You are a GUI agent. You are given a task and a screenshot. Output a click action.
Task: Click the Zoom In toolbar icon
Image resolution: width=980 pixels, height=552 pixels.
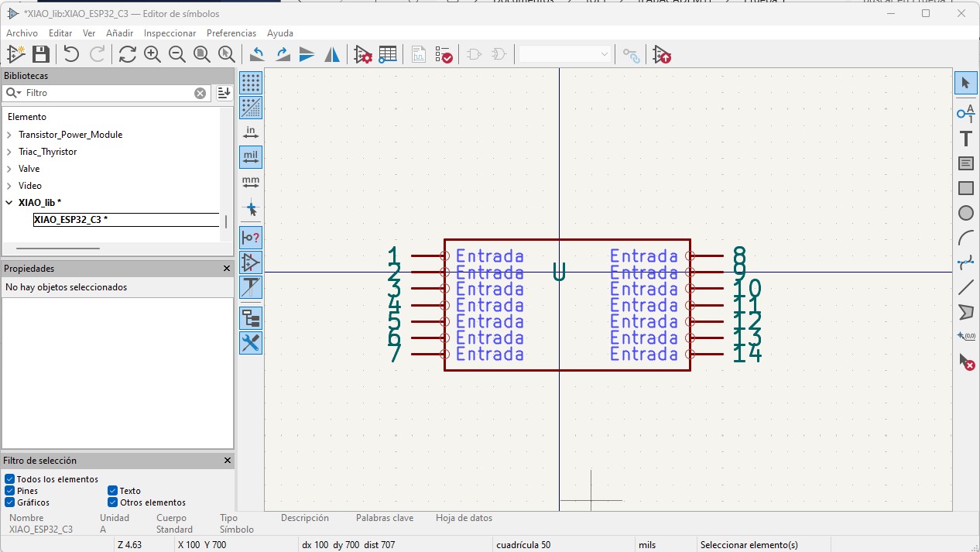[x=152, y=54]
